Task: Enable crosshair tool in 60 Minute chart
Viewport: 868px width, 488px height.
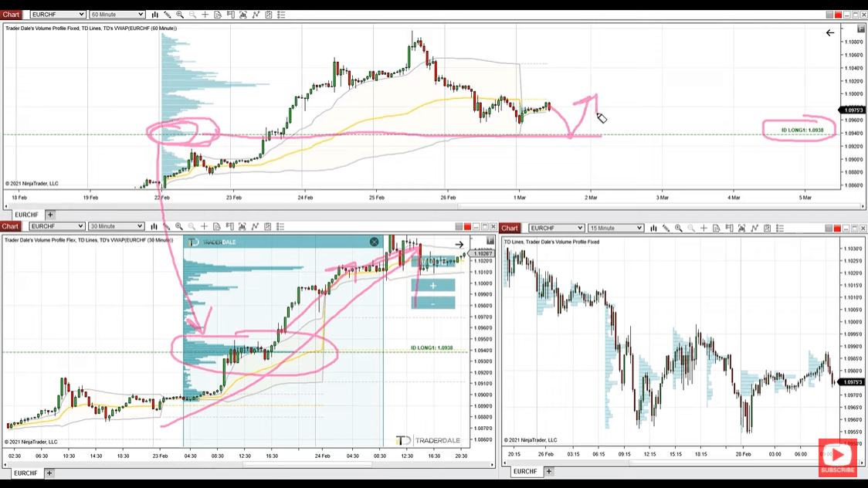Action: click(205, 15)
